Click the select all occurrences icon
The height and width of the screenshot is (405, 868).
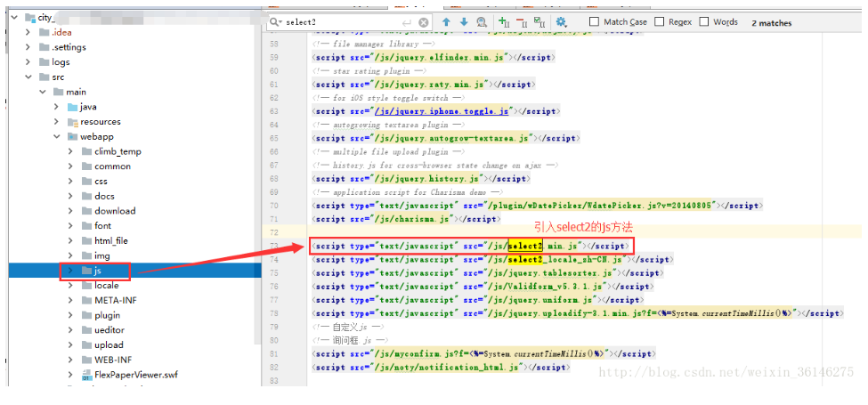(x=540, y=22)
